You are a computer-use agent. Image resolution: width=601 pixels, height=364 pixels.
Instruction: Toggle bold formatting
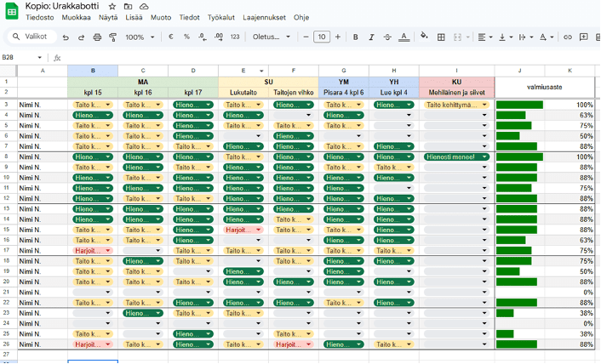coord(356,37)
